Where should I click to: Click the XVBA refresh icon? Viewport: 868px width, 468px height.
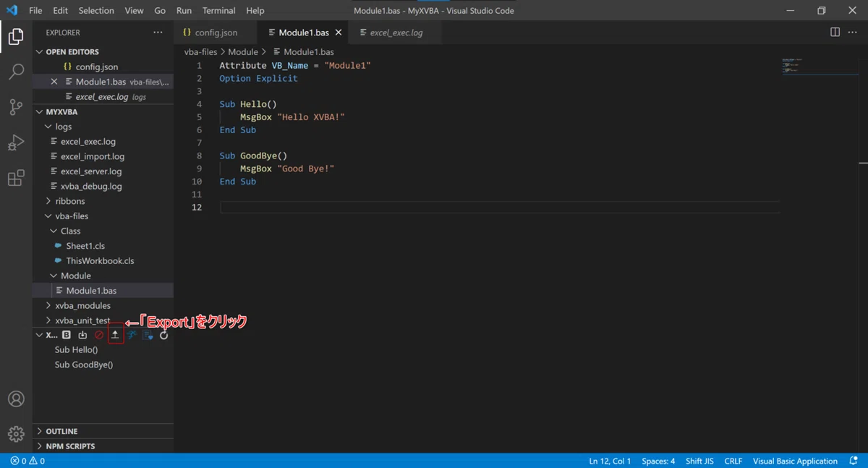click(164, 335)
